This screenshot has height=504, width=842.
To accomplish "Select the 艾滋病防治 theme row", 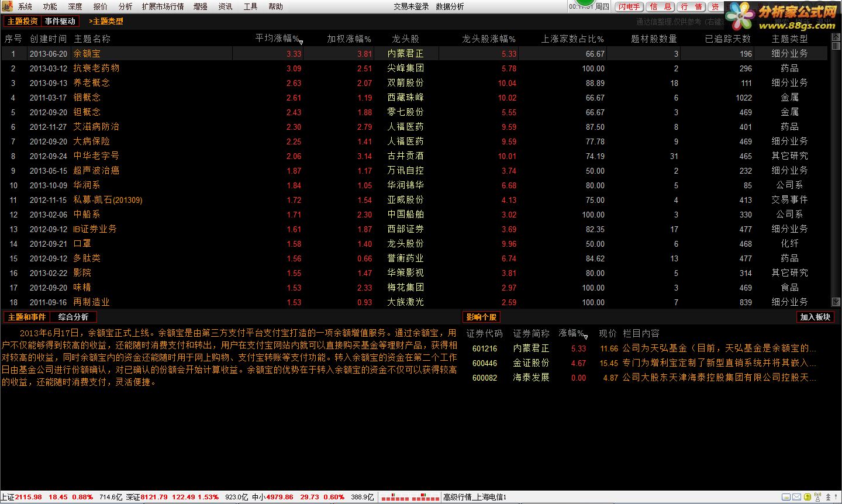I will click(x=414, y=126).
